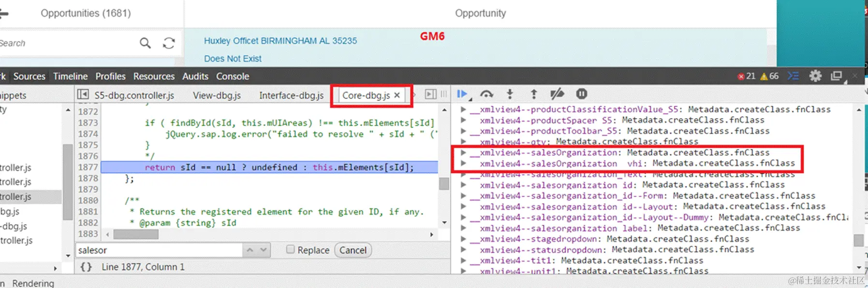Click the Opportunities Search input field

tap(68, 43)
